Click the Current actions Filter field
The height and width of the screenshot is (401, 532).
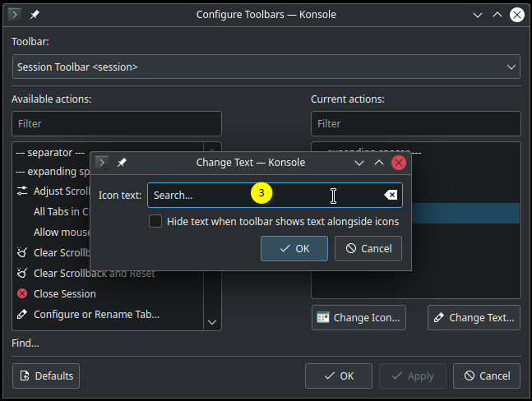coord(416,124)
